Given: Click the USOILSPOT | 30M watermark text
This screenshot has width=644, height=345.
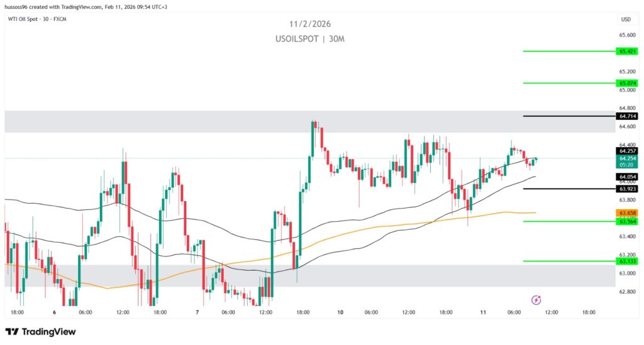Looking at the screenshot, I should pos(309,39).
